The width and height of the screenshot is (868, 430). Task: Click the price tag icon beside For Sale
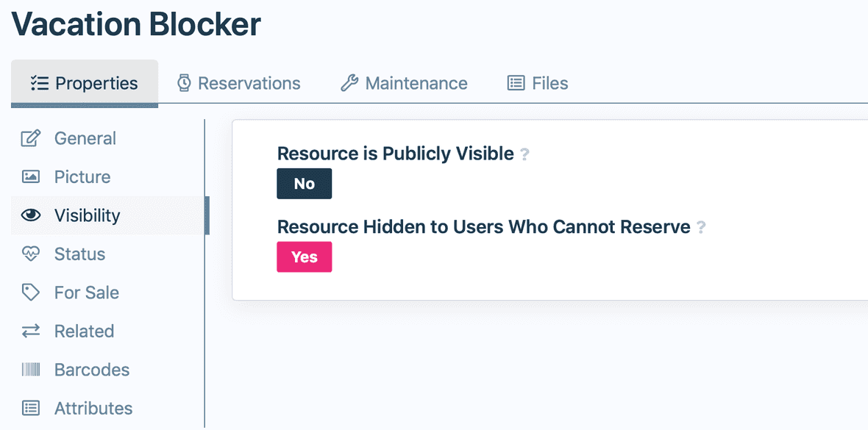31,293
